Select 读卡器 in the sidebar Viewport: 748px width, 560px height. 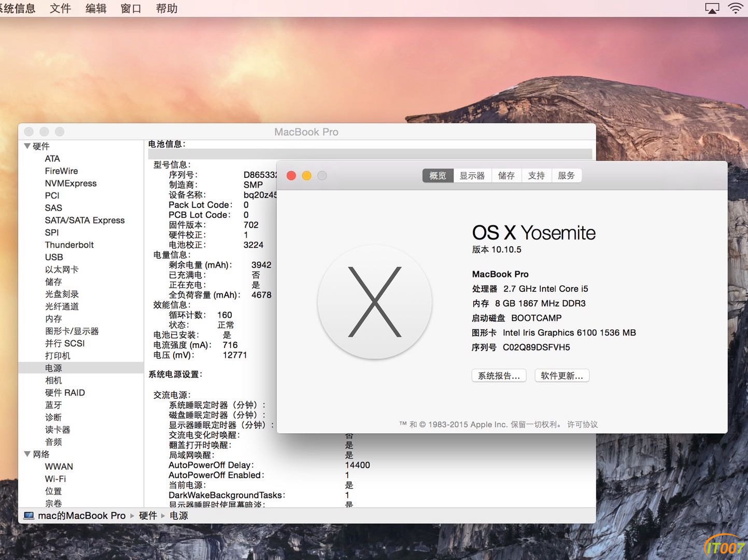click(x=58, y=430)
